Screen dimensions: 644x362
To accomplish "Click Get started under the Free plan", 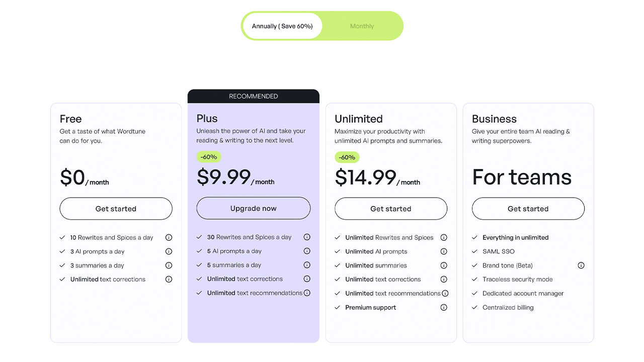I will (116, 209).
